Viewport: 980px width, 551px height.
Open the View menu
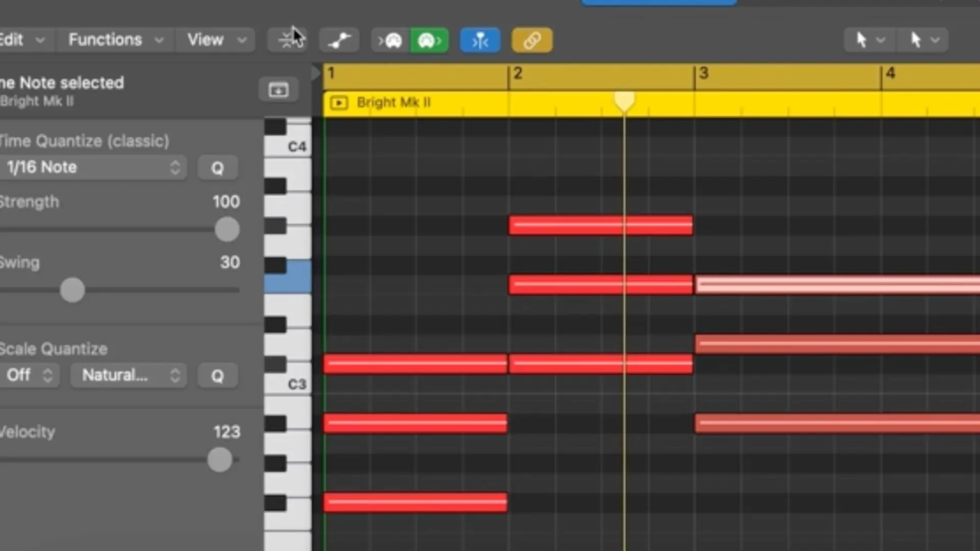(x=216, y=40)
